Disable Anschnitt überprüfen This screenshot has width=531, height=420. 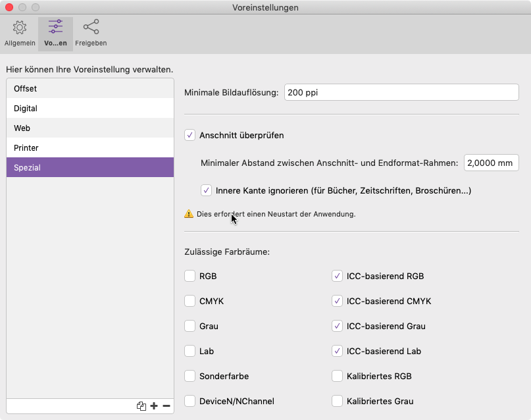point(190,136)
